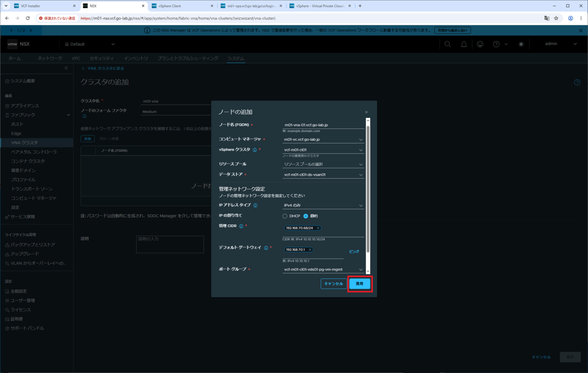588x373 pixels.
Task: Click info icon next to 管理 CIDR
Action: (x=241, y=226)
